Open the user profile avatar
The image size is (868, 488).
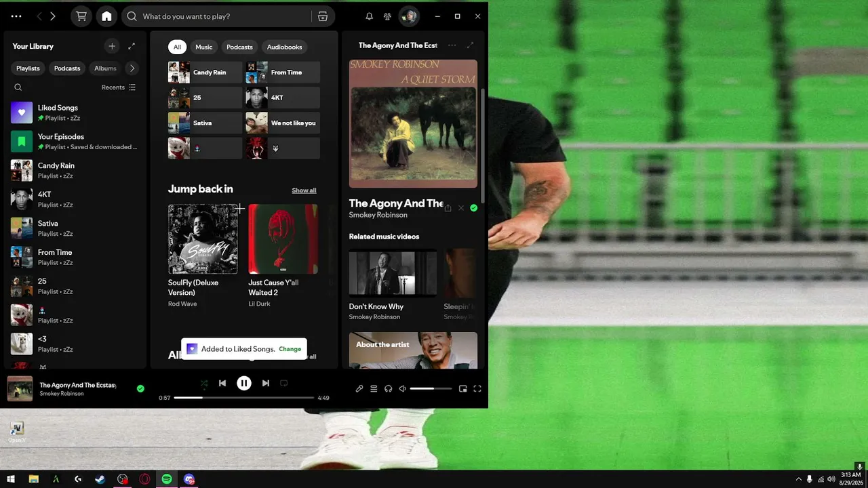click(408, 16)
